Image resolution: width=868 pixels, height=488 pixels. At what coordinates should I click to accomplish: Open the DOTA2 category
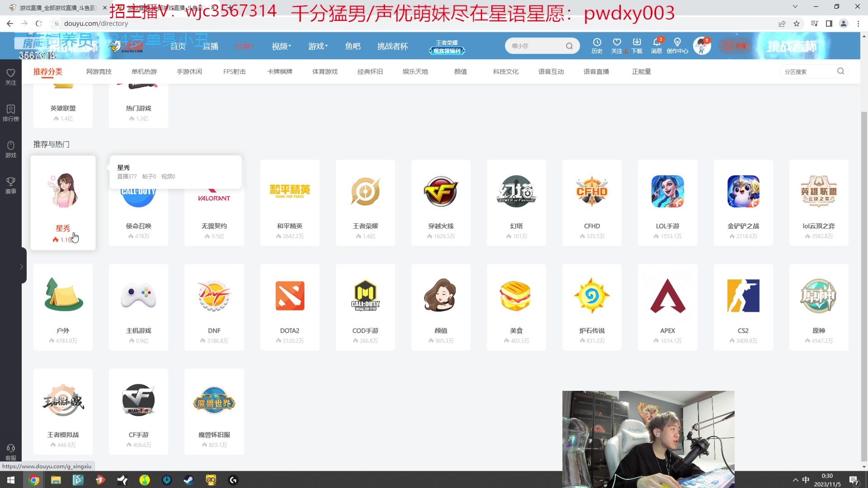290,307
